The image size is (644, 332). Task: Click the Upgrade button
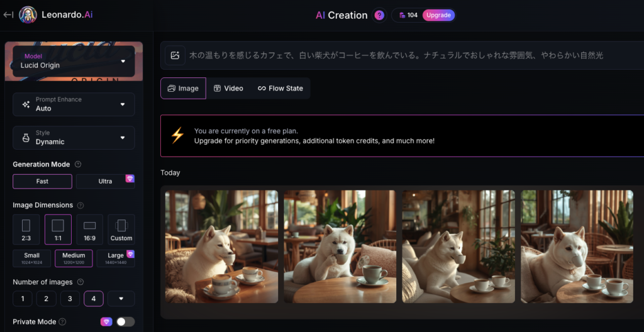click(438, 15)
